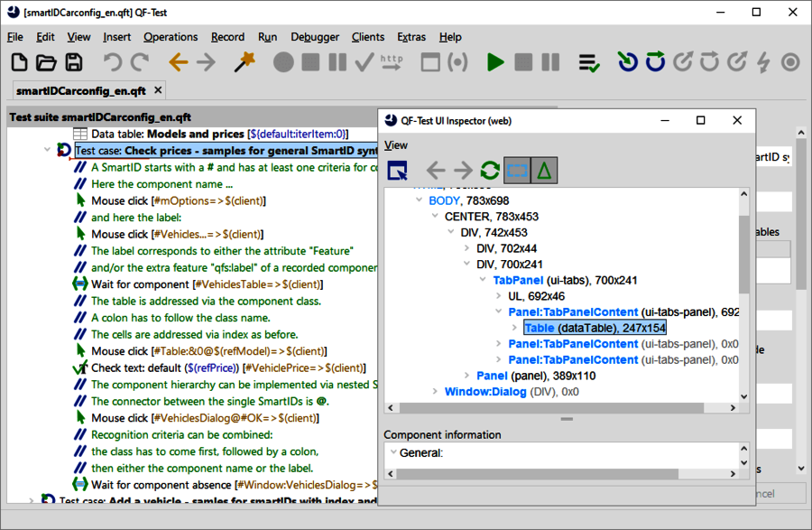Expand the Table (dataTable) tree node

[x=516, y=329]
